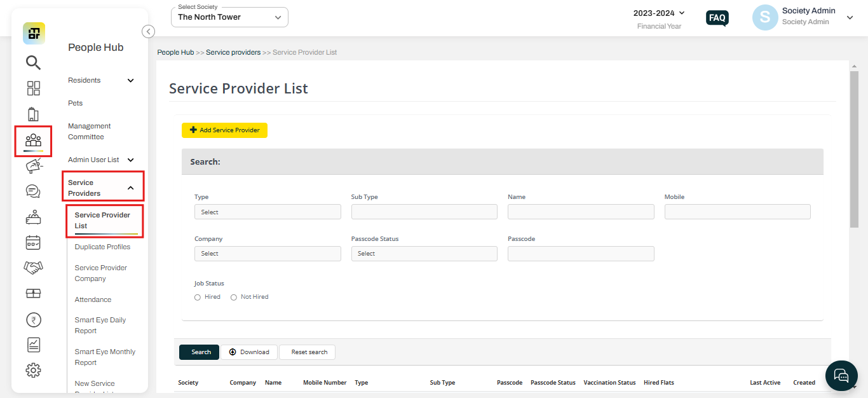Open the chat bubble communications icon
The height and width of the screenshot is (398, 868).
pos(33,191)
